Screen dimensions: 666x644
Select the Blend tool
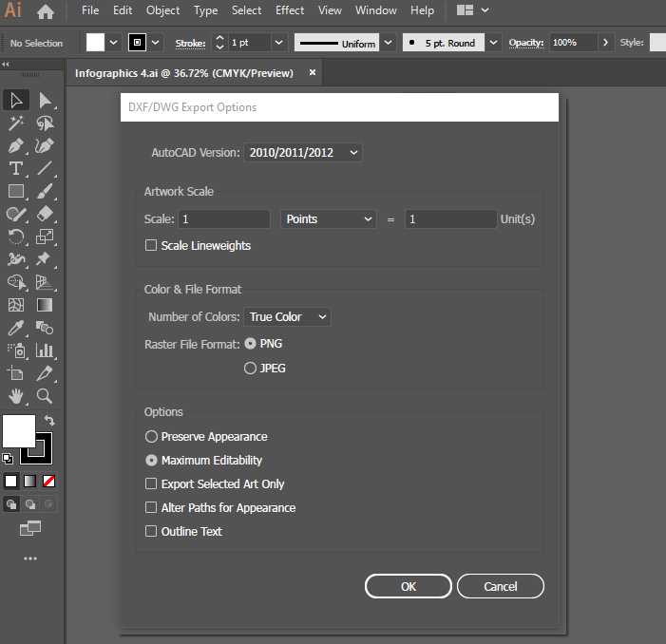click(45, 328)
